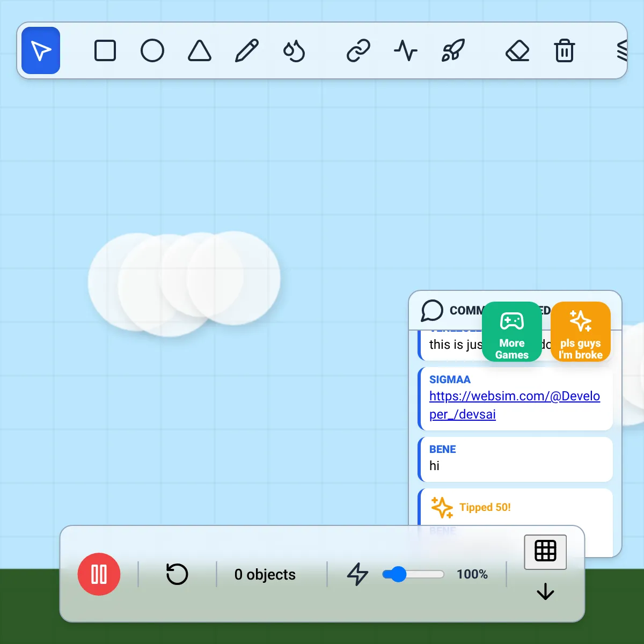Screen dimensions: 644x644
Task: Select the rectangle shape tool
Action: [105, 50]
